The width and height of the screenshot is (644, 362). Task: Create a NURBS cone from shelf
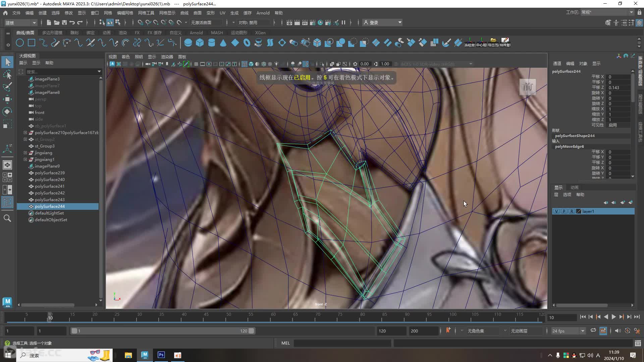tap(223, 43)
